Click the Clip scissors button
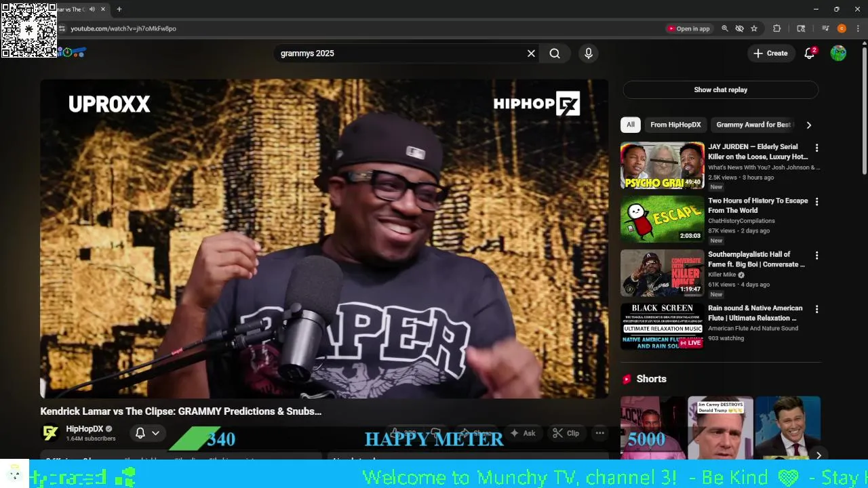 (566, 433)
